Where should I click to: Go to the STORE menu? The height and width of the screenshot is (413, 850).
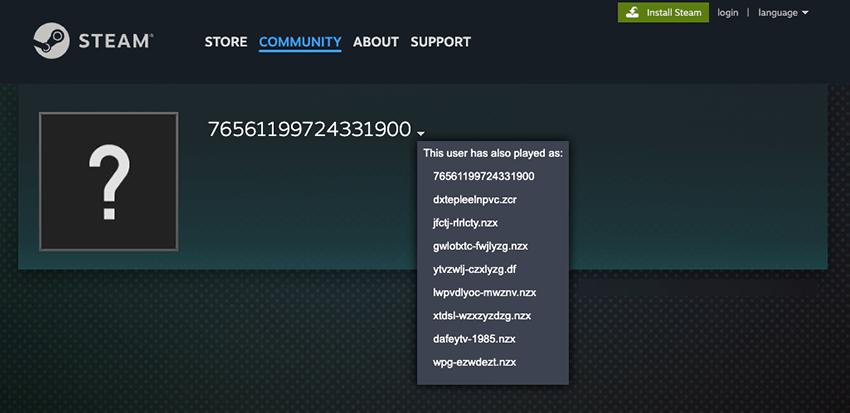click(226, 42)
